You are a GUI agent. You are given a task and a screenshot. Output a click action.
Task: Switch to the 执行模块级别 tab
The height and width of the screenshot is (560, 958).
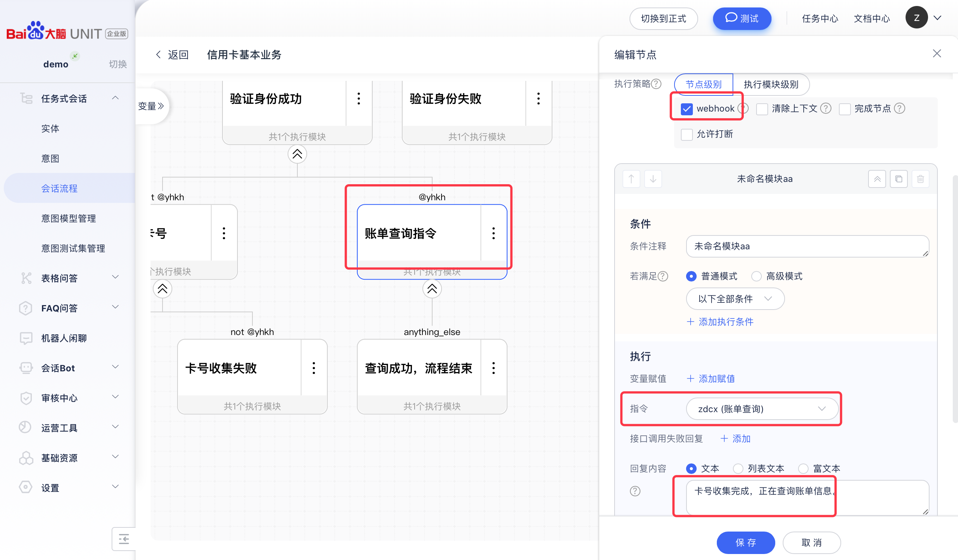pos(771,84)
